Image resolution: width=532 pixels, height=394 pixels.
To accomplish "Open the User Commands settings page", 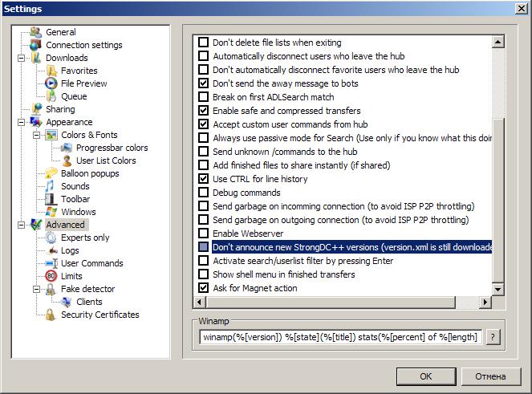I will tap(91, 263).
